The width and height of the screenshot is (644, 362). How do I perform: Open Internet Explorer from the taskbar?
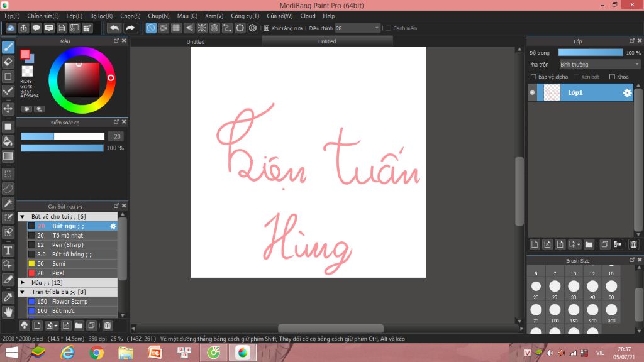[67, 353]
